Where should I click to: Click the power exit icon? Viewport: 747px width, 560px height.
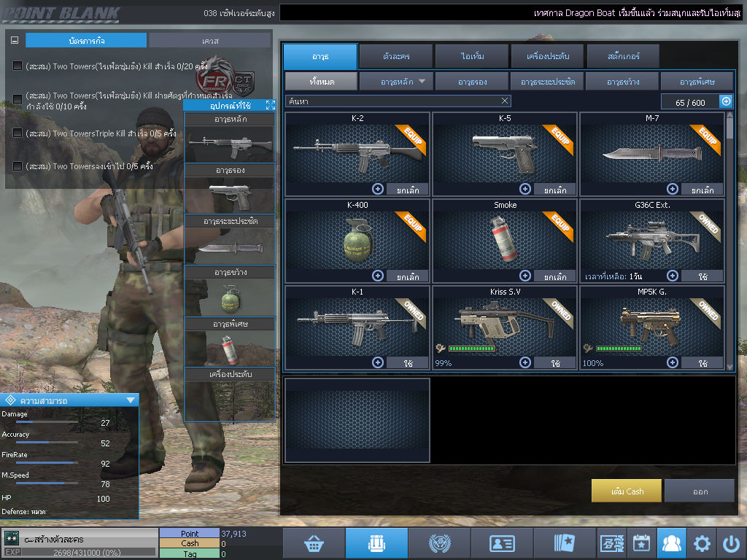coord(731,543)
